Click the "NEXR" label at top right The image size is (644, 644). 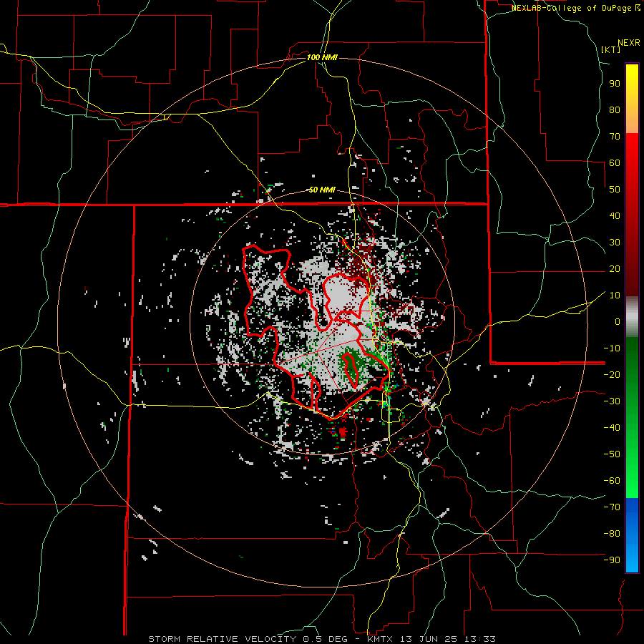[x=629, y=43]
